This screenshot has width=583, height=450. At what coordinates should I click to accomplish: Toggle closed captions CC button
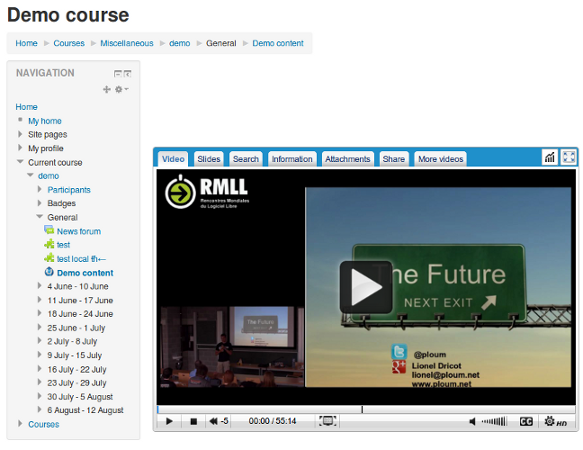(x=526, y=421)
